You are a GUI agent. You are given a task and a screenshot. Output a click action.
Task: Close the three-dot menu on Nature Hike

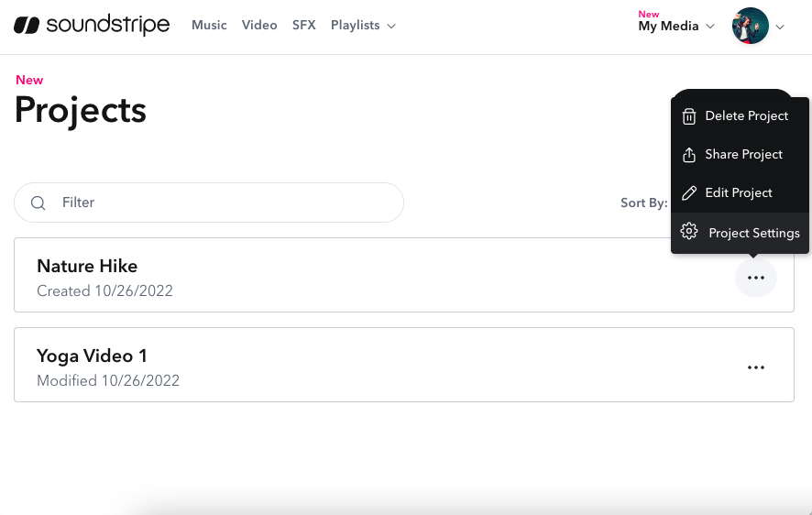click(x=755, y=278)
